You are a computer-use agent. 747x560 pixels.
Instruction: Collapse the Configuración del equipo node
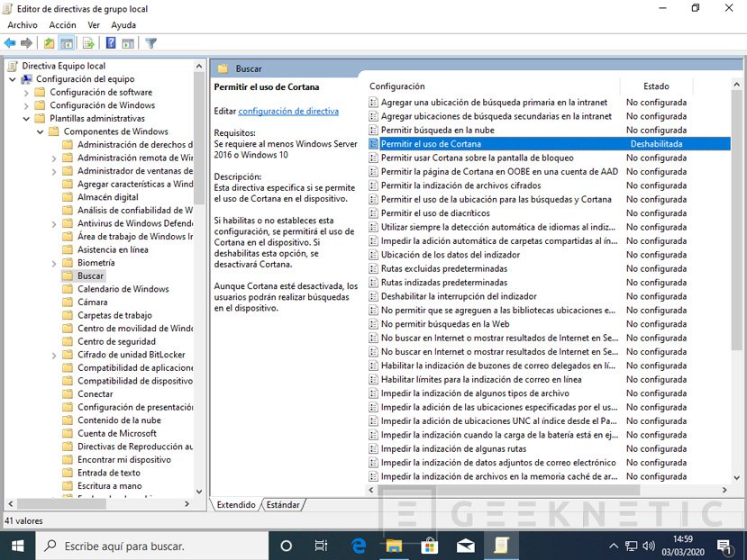[13, 79]
